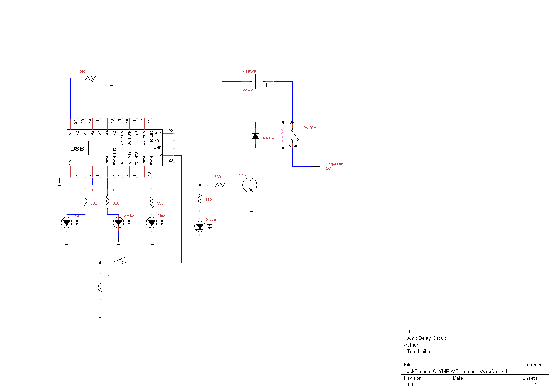The height and width of the screenshot is (392, 553).
Task: Click pin number '23' on the chip
Action: tap(171, 160)
